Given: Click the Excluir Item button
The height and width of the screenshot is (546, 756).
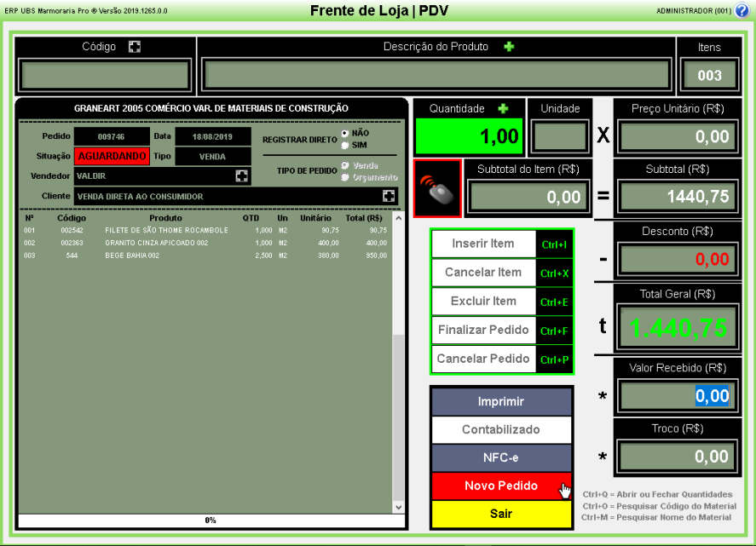Looking at the screenshot, I should pyautogui.click(x=483, y=302).
